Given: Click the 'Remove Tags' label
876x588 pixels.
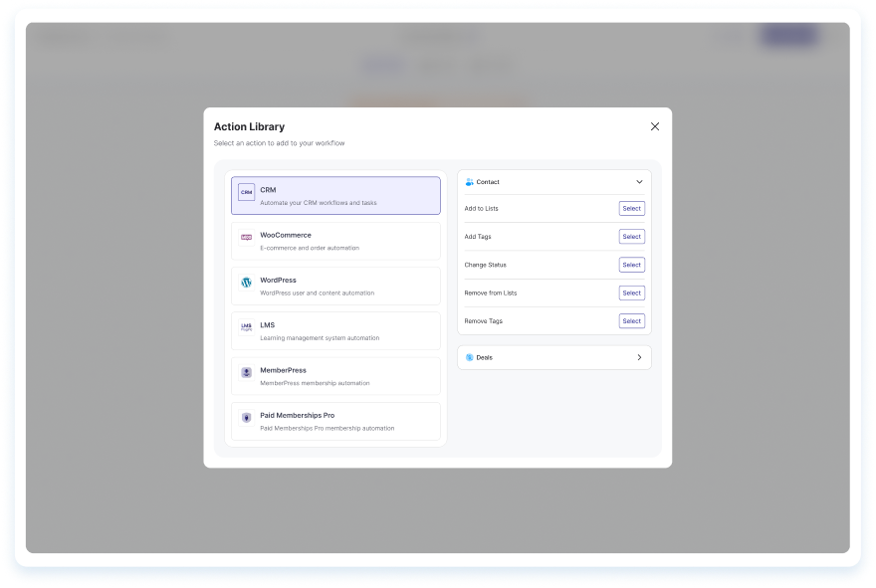Looking at the screenshot, I should point(483,321).
